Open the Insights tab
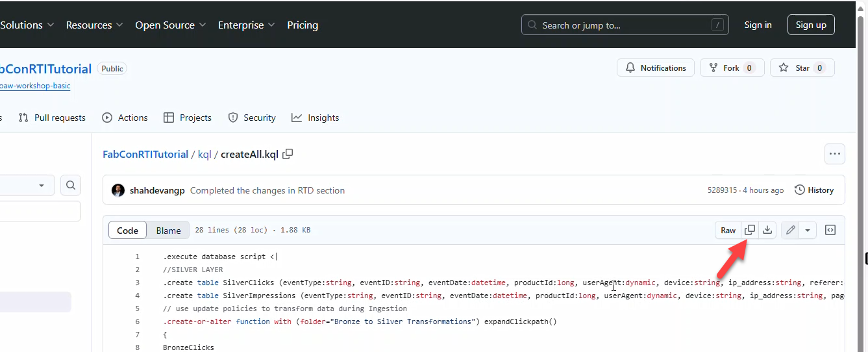 click(316, 118)
